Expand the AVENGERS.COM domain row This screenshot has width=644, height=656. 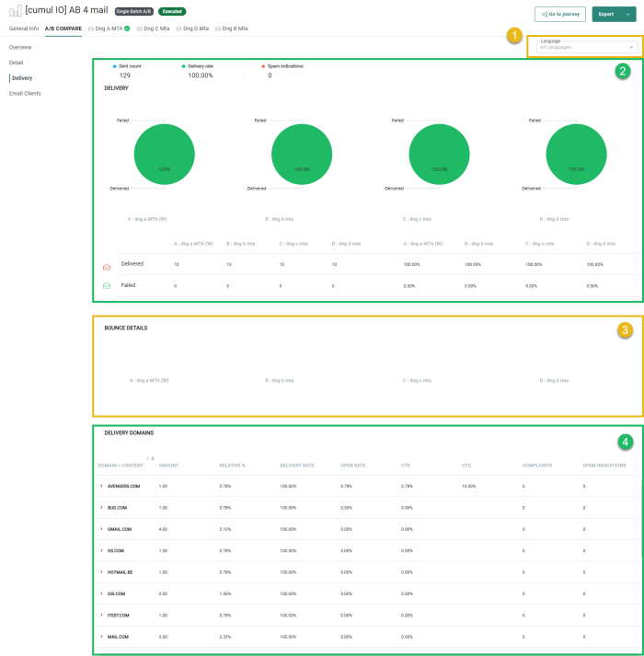[x=101, y=486]
